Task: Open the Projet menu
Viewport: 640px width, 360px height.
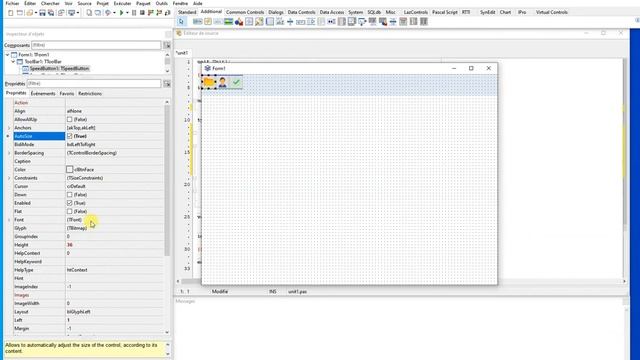Action: tap(102, 3)
